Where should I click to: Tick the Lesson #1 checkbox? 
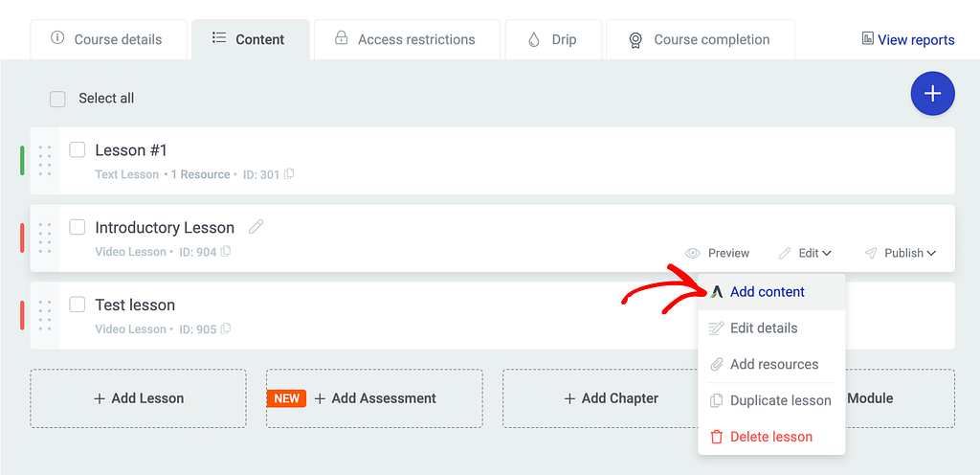[78, 150]
